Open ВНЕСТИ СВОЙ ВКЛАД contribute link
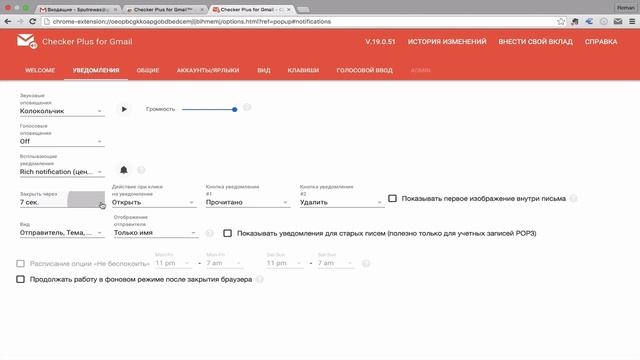The width and height of the screenshot is (640, 360). (536, 42)
